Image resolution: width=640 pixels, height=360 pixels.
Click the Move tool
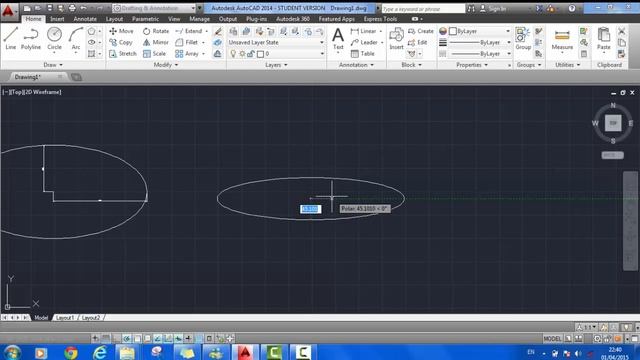[121, 31]
